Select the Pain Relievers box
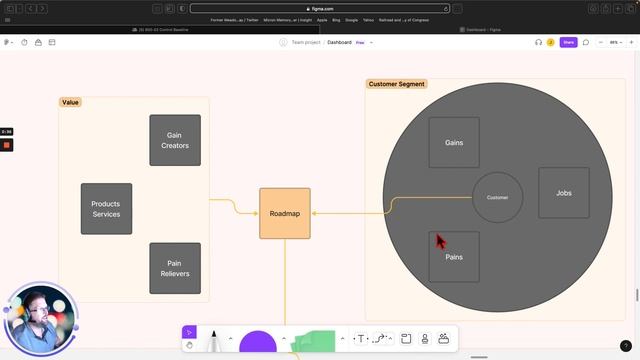Screen dimensions: 640x360 175,268
